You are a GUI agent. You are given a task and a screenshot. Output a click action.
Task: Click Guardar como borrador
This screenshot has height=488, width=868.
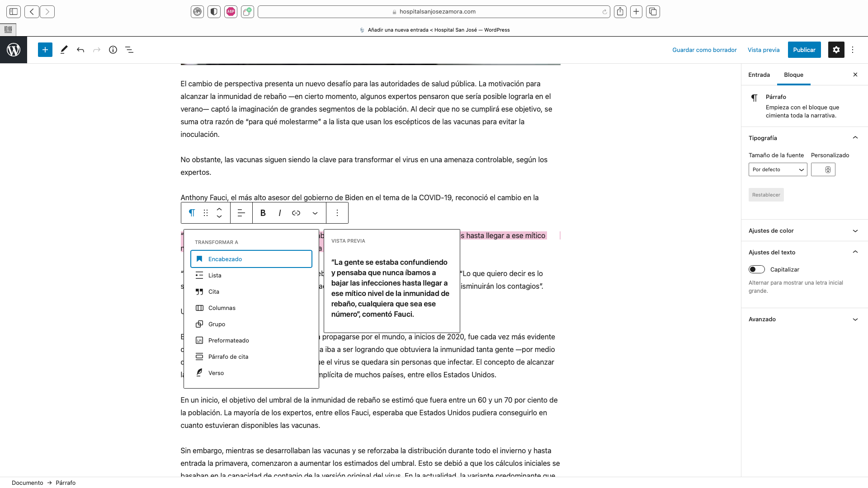[x=704, y=50]
